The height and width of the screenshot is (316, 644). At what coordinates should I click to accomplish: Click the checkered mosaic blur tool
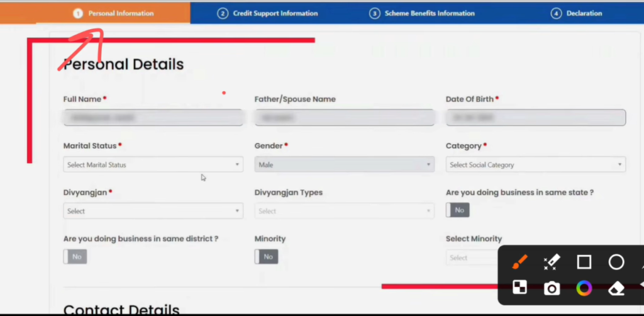(519, 288)
